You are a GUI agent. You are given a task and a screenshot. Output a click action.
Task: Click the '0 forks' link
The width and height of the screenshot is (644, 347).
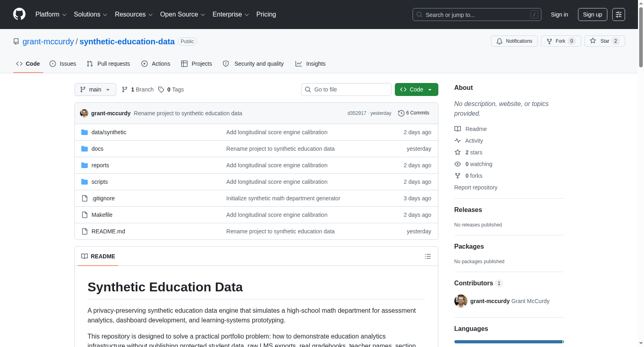474,176
